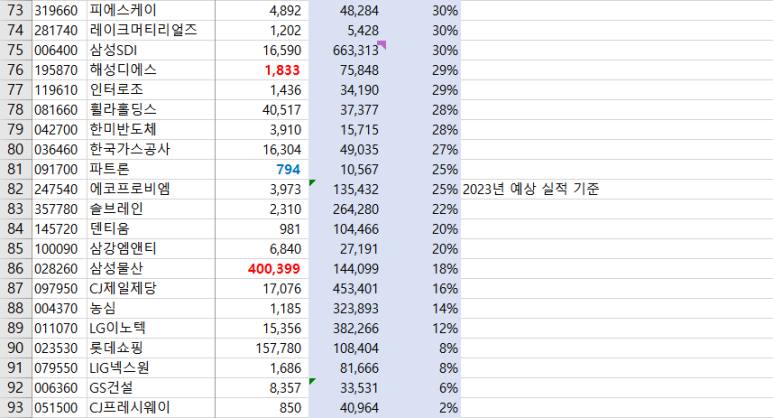This screenshot has height=418, width=773.
Task: Select row header 73
Action: coord(16,10)
